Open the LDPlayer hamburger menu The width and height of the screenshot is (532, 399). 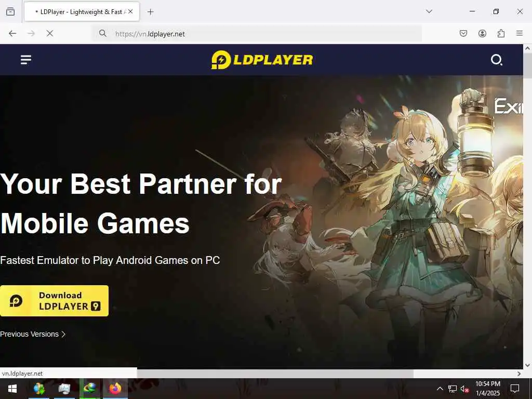[26, 60]
